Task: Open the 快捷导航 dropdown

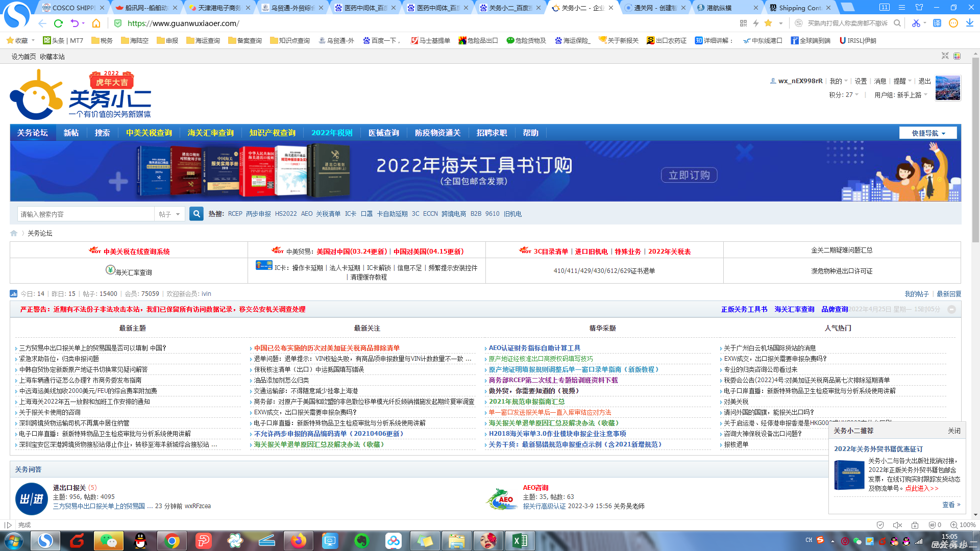Action: (x=928, y=133)
